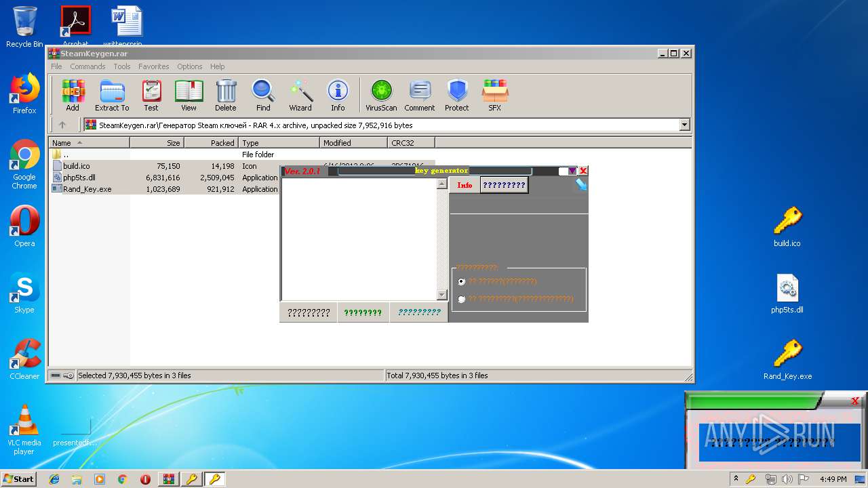Show hidden tray icons arrow

[x=736, y=479]
